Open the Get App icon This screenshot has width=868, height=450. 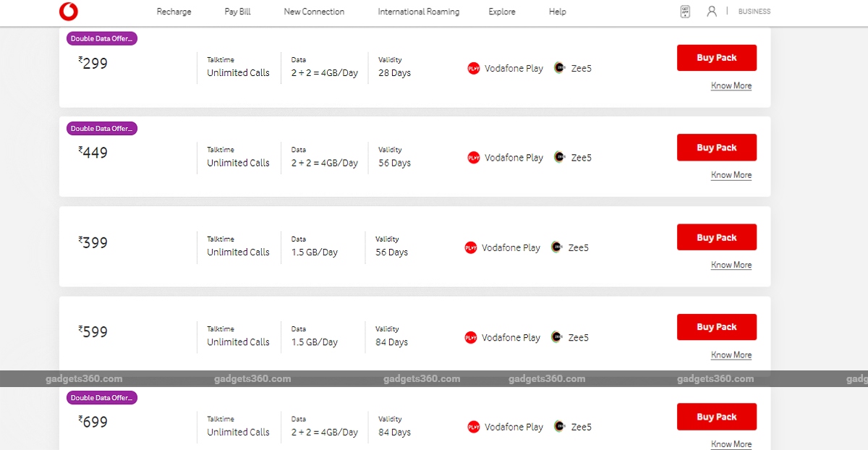point(684,11)
